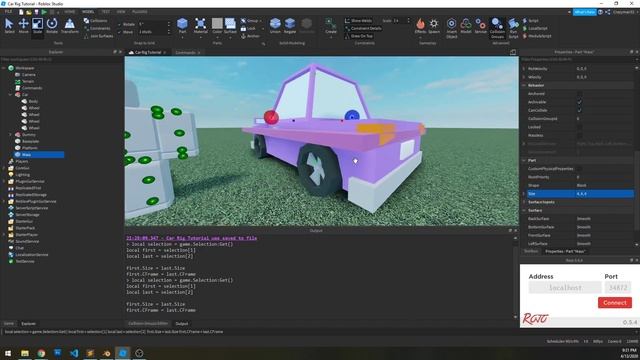Click the Address input field
The height and width of the screenshot is (360, 640).
(565, 288)
